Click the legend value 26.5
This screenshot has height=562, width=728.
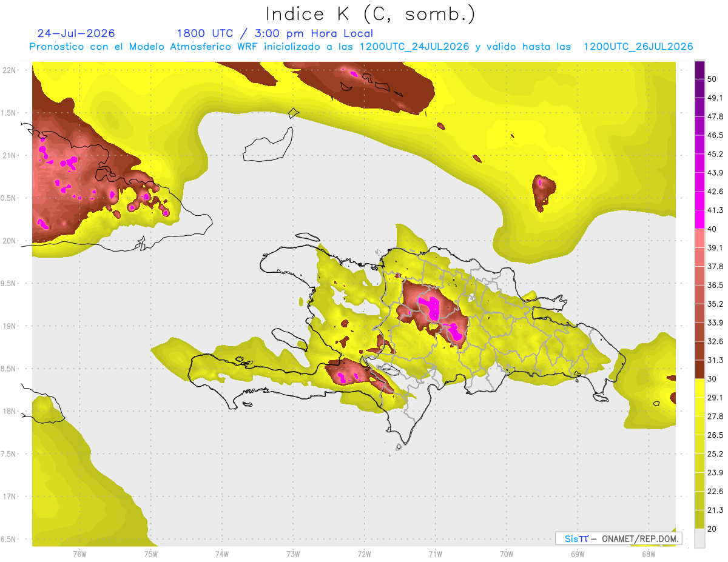[715, 435]
